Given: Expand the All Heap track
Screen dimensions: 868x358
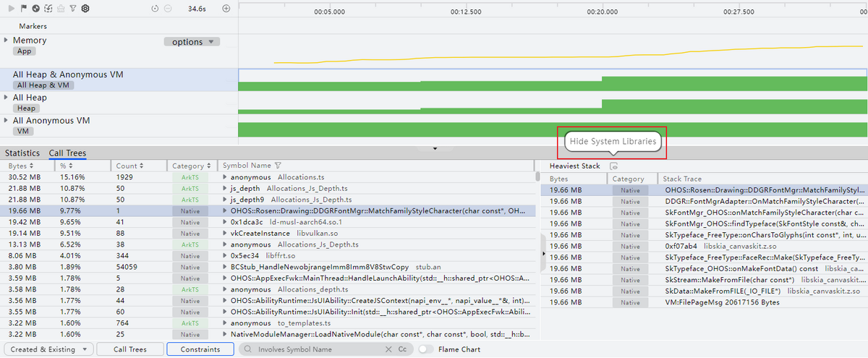Looking at the screenshot, I should 7,98.
